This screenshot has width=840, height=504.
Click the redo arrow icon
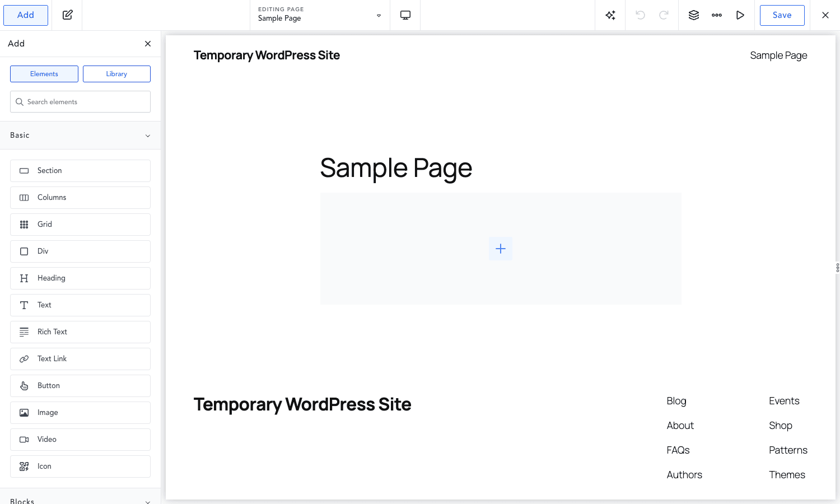(x=664, y=15)
